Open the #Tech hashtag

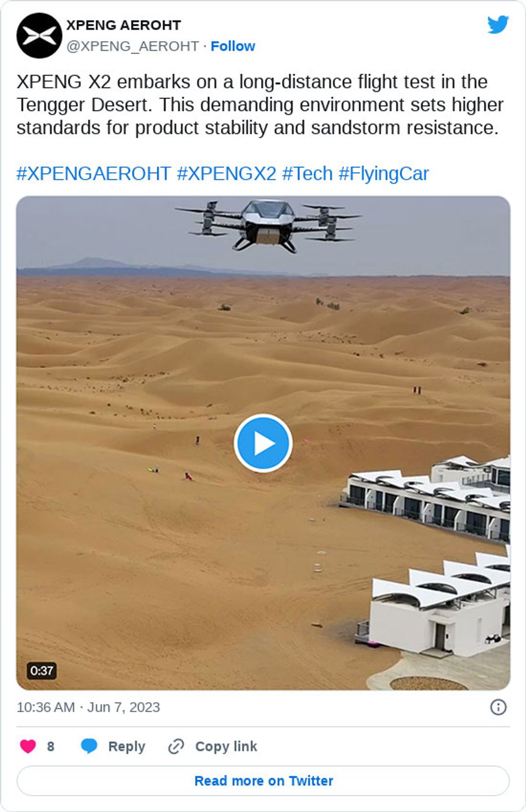[x=307, y=174]
